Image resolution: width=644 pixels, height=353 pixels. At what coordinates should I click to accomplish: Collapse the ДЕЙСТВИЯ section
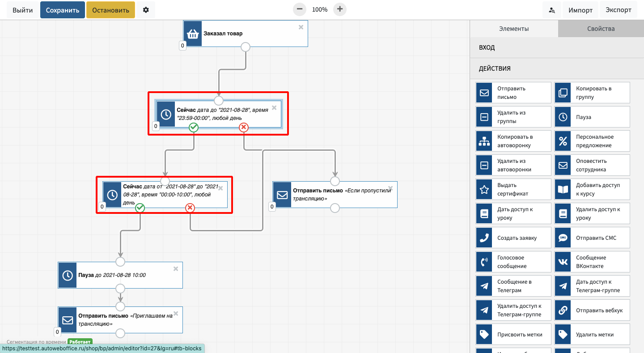[556, 68]
